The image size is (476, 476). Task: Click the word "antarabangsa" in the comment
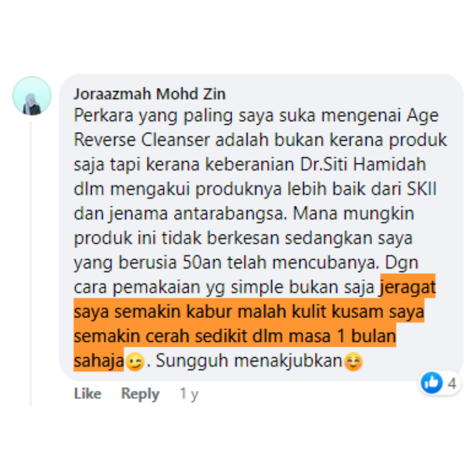click(230, 213)
